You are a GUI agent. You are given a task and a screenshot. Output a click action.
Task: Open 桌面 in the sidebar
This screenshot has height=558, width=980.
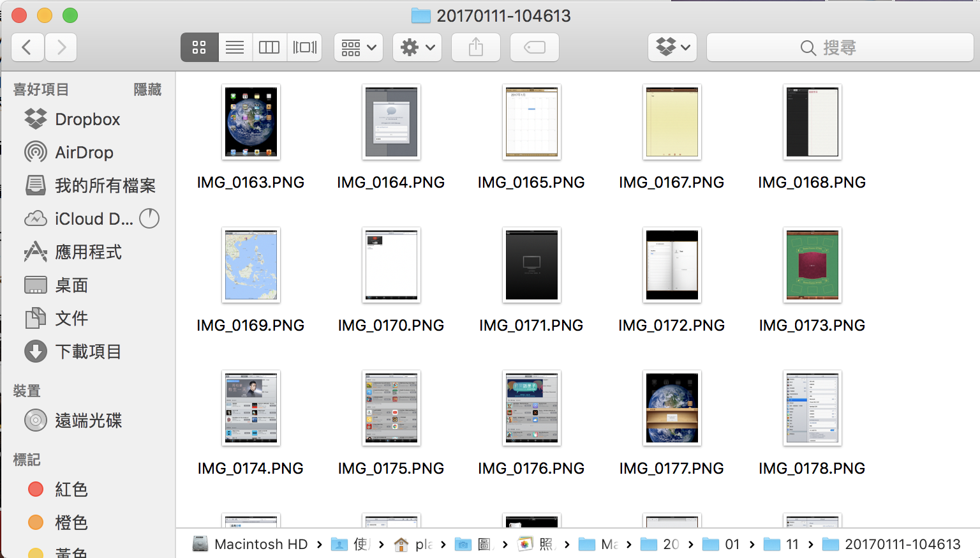click(87, 285)
